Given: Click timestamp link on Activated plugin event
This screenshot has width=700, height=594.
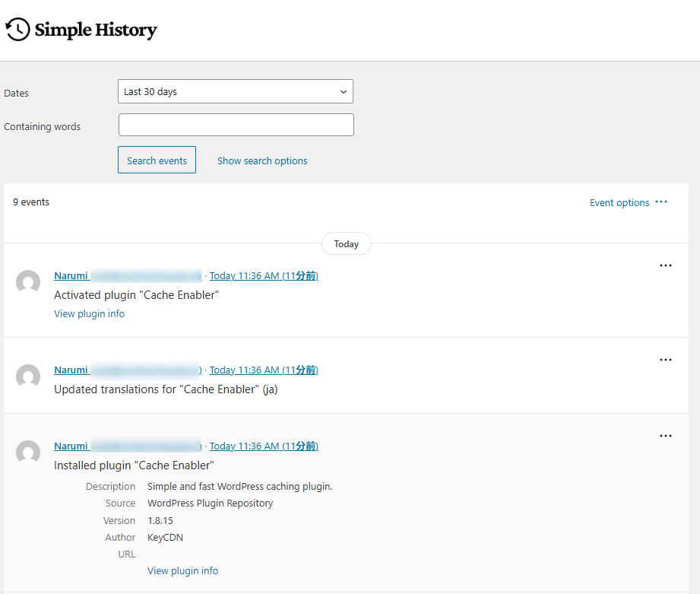Looking at the screenshot, I should tap(264, 276).
